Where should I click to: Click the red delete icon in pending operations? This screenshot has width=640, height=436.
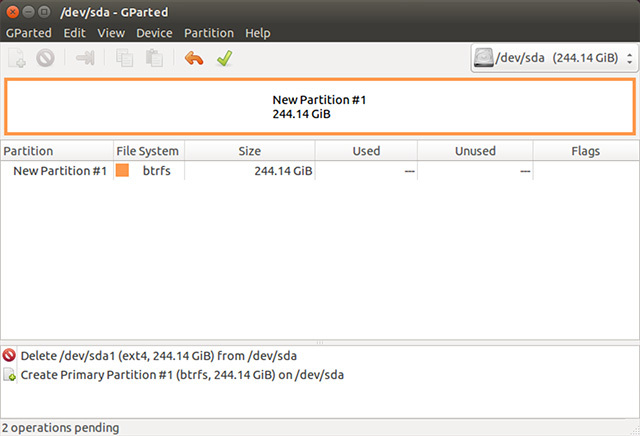[x=9, y=356]
